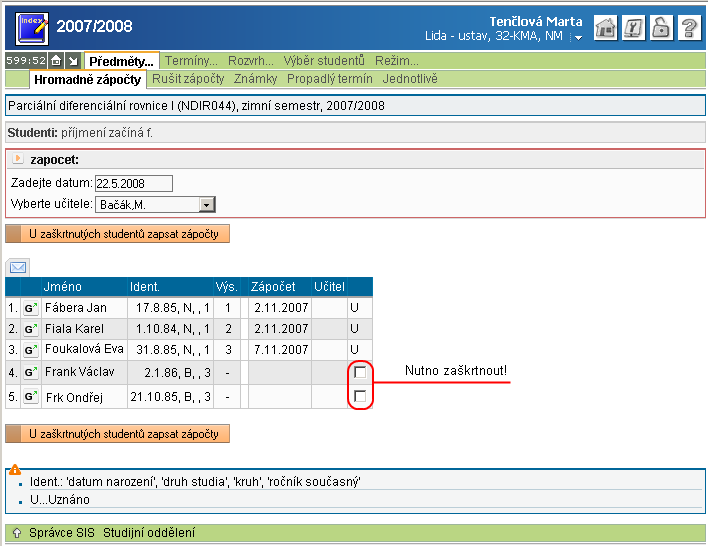Viewport: 708px width, 546px height.
Task: Click the envelope email icon above the table
Action: pos(18,267)
